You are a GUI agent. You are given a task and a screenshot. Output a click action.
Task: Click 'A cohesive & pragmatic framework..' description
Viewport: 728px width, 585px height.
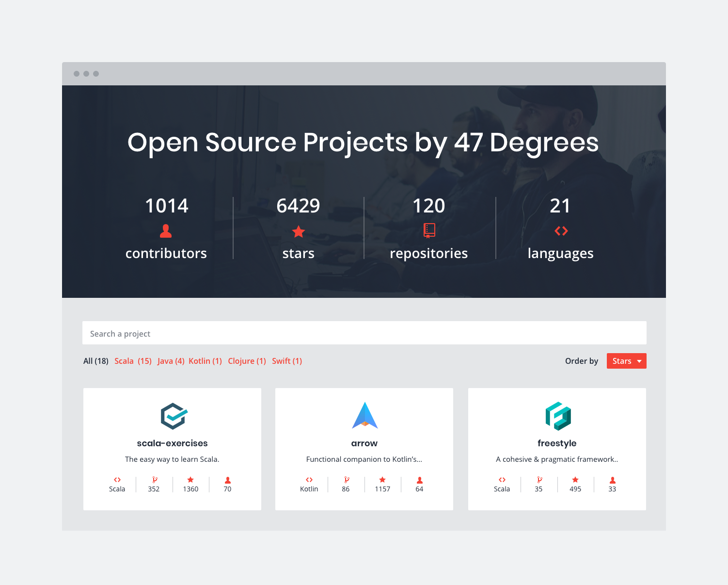click(x=557, y=459)
